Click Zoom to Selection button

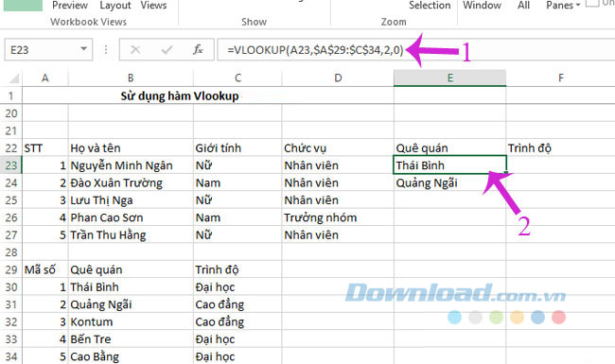pyautogui.click(x=430, y=5)
